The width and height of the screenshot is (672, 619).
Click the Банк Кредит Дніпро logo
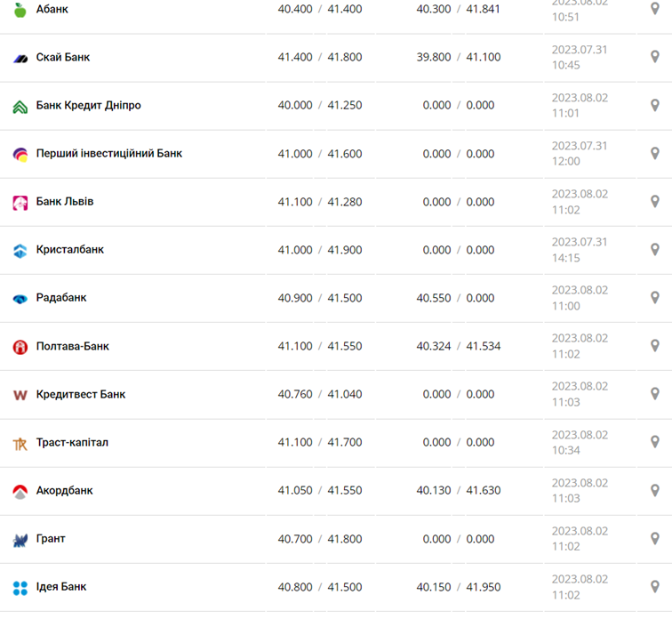point(20,106)
